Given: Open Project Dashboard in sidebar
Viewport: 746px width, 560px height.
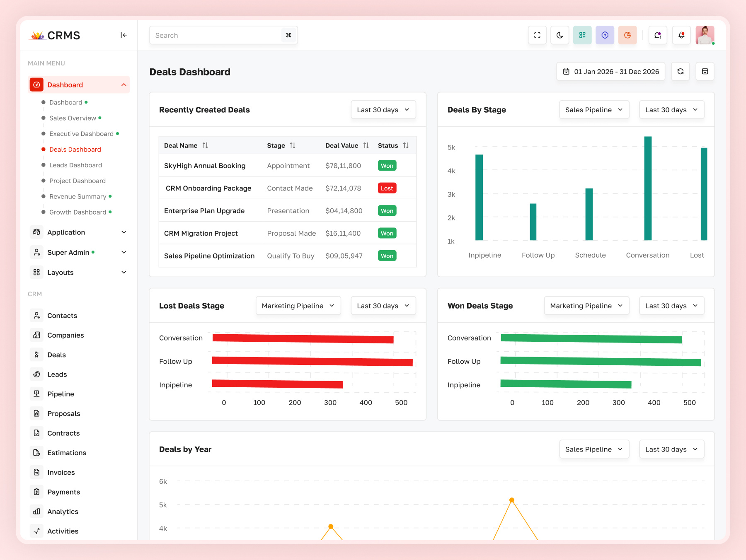Looking at the screenshot, I should (x=77, y=181).
